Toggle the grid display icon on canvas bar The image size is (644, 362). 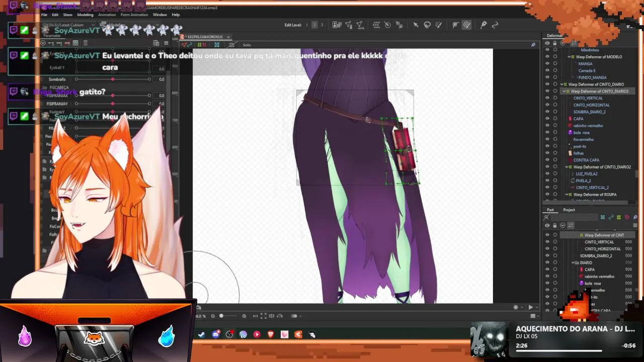[231, 45]
